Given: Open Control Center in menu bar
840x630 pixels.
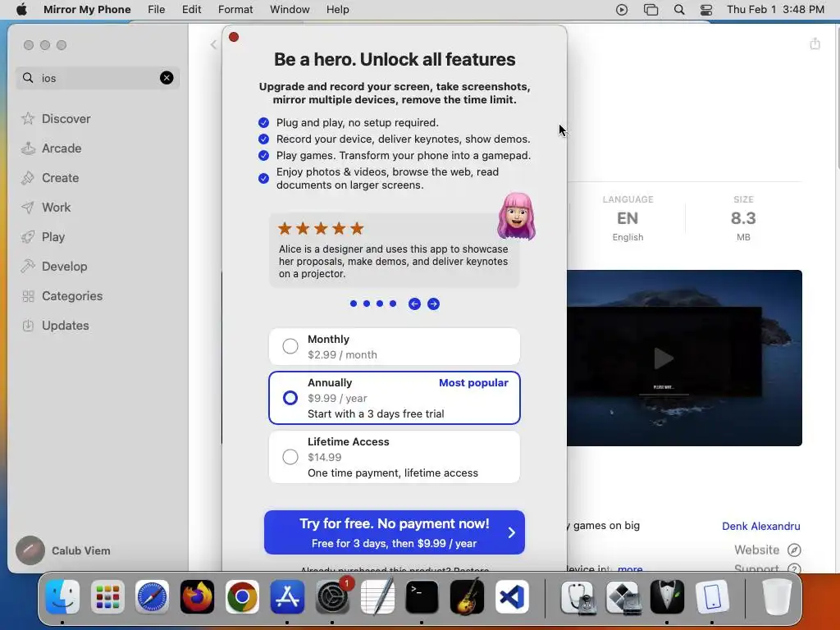Looking at the screenshot, I should click(x=706, y=10).
